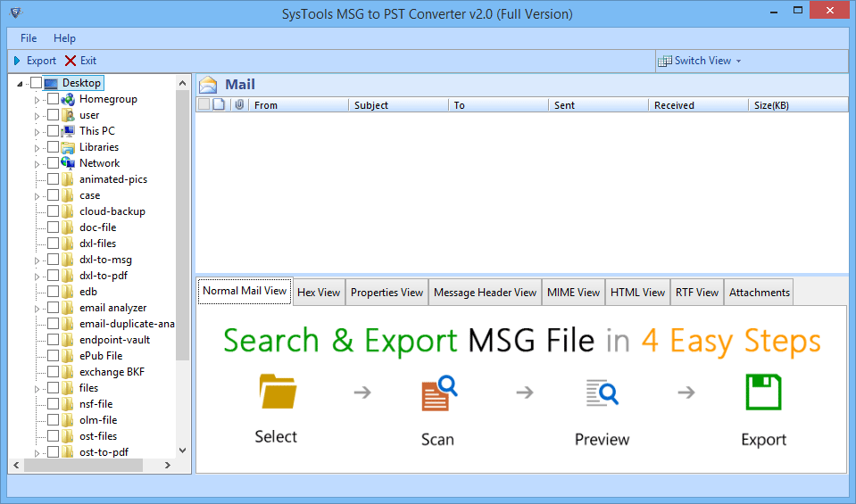Enable the email analyzer checkbox

click(x=53, y=308)
